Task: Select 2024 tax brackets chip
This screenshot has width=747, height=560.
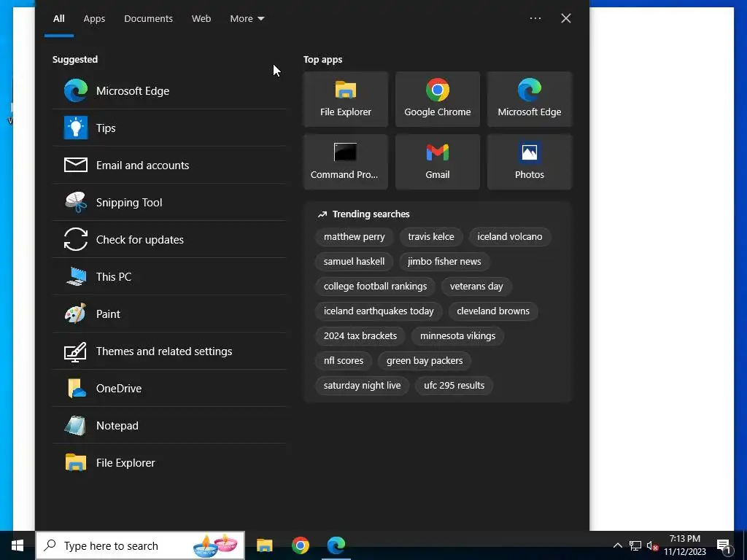Action: pos(360,335)
